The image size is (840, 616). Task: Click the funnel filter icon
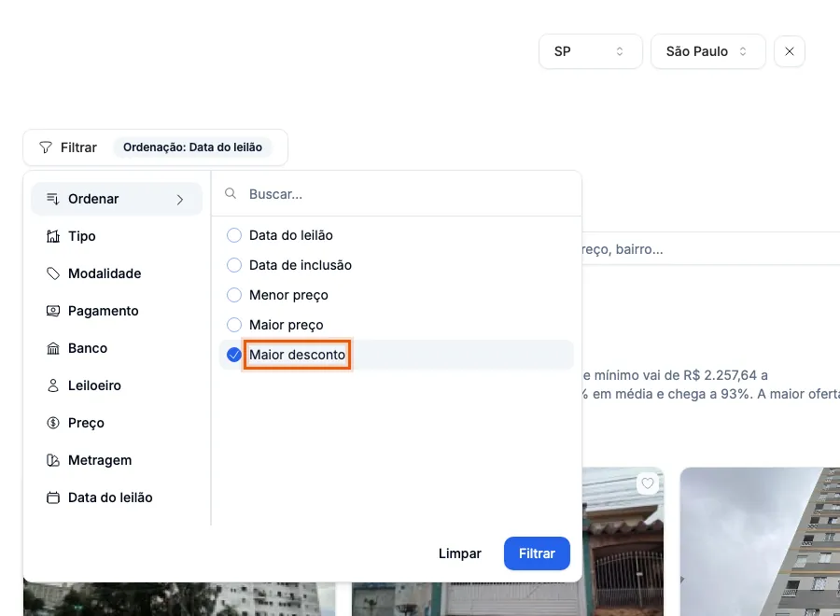coord(46,147)
